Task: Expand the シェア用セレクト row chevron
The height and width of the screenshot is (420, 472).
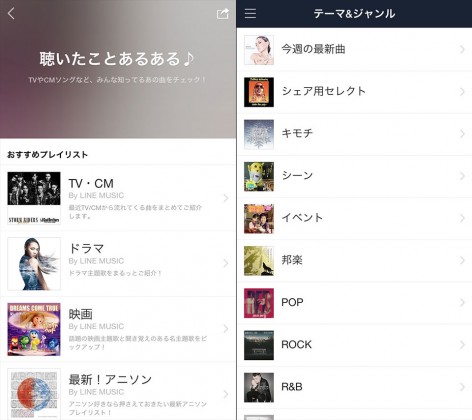Action: [462, 92]
